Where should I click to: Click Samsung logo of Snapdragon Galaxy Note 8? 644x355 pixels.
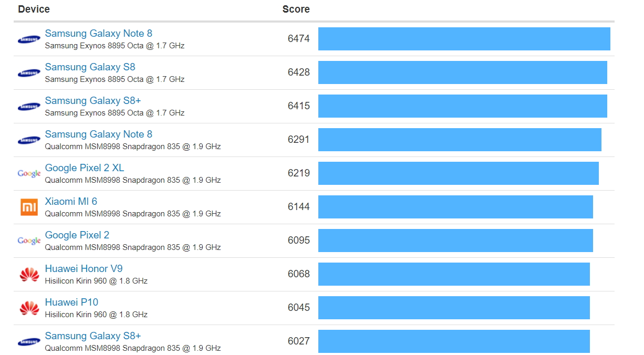pos(29,140)
